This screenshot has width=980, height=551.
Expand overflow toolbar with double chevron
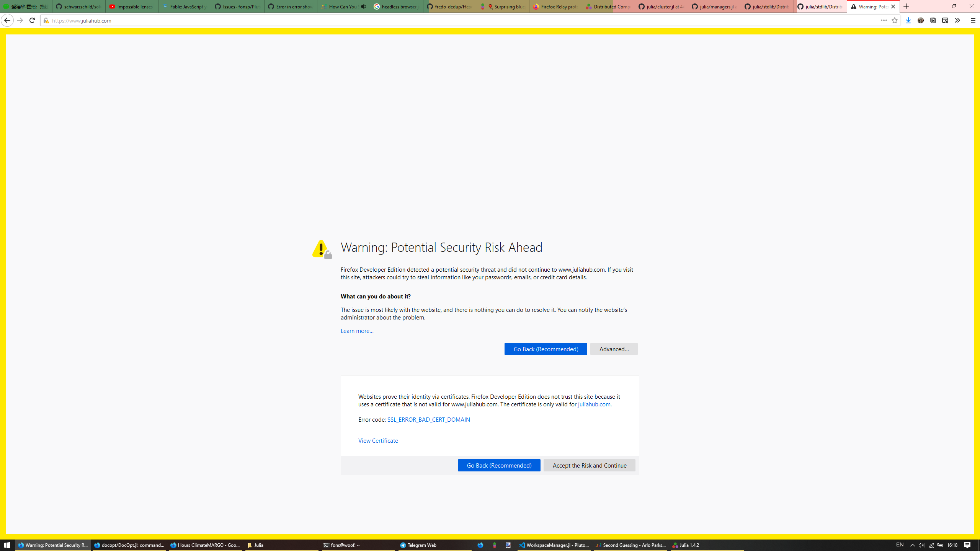(x=958, y=20)
